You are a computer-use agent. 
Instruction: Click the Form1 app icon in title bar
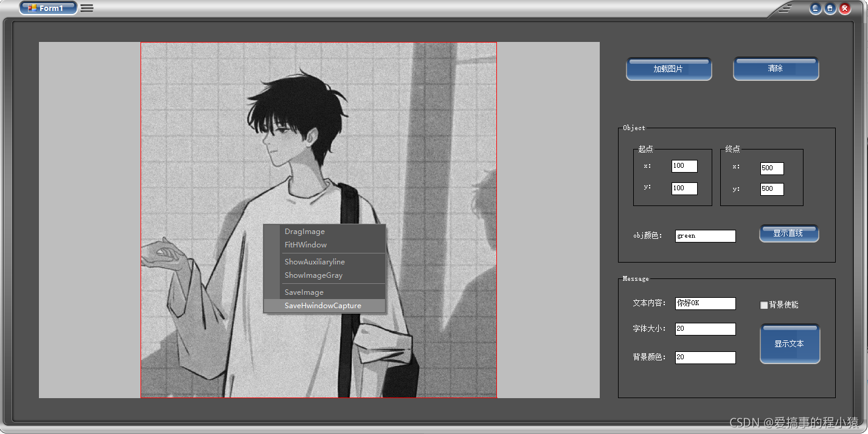tap(32, 8)
